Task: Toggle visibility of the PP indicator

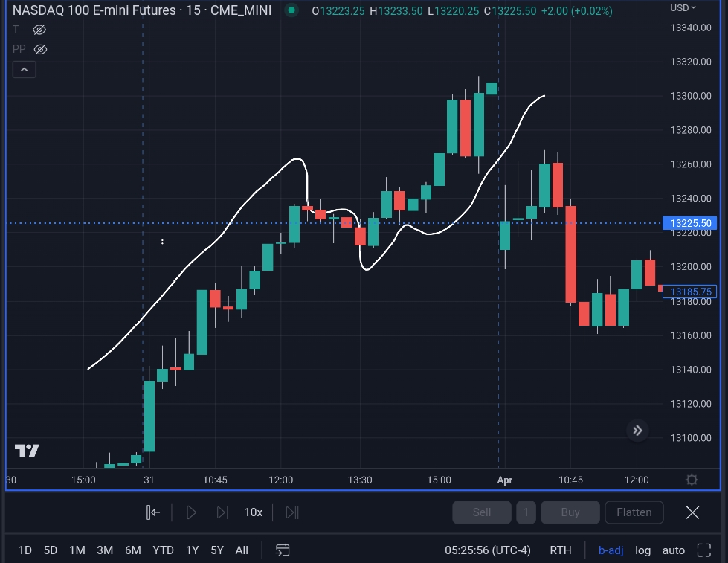Action: 40,49
